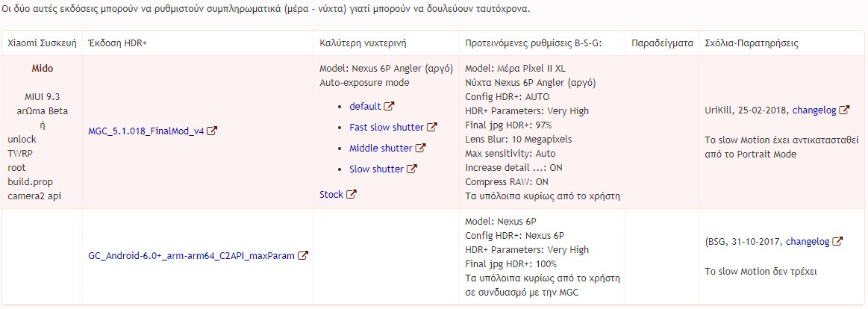Image resolution: width=868 pixels, height=309 pixels.
Task: Click the external-link icon after UriKill's changelog
Action: 844,110
